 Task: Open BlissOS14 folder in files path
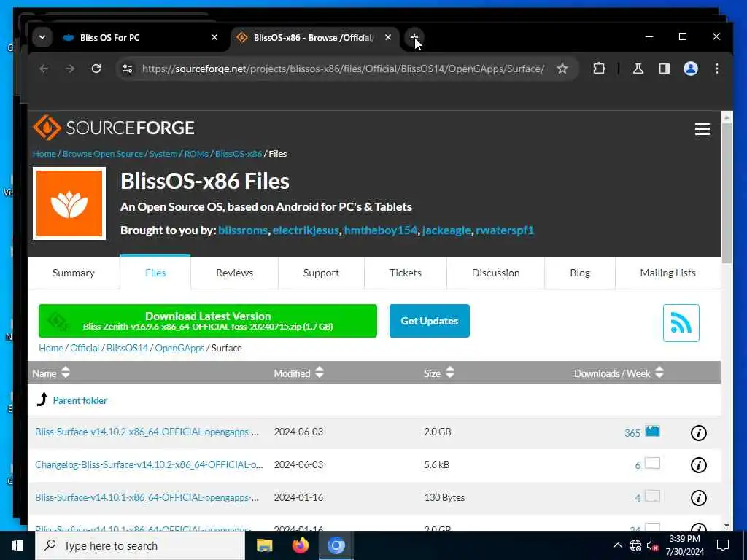coord(127,348)
